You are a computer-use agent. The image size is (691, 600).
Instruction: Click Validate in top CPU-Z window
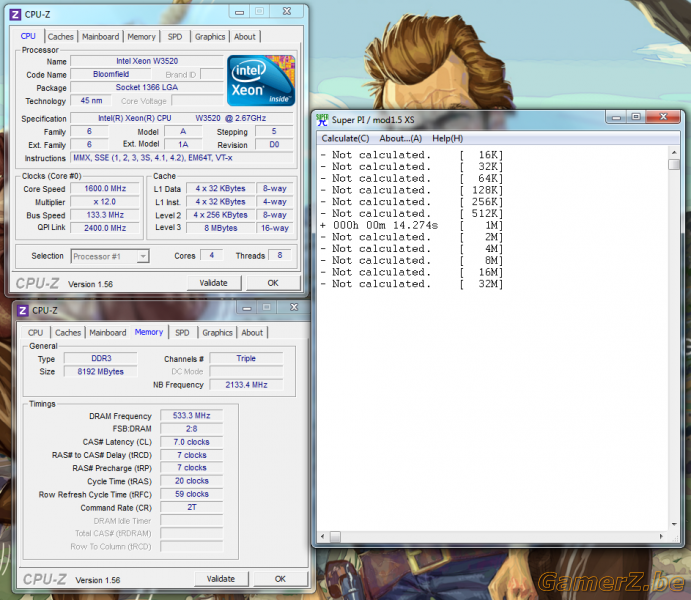click(214, 283)
